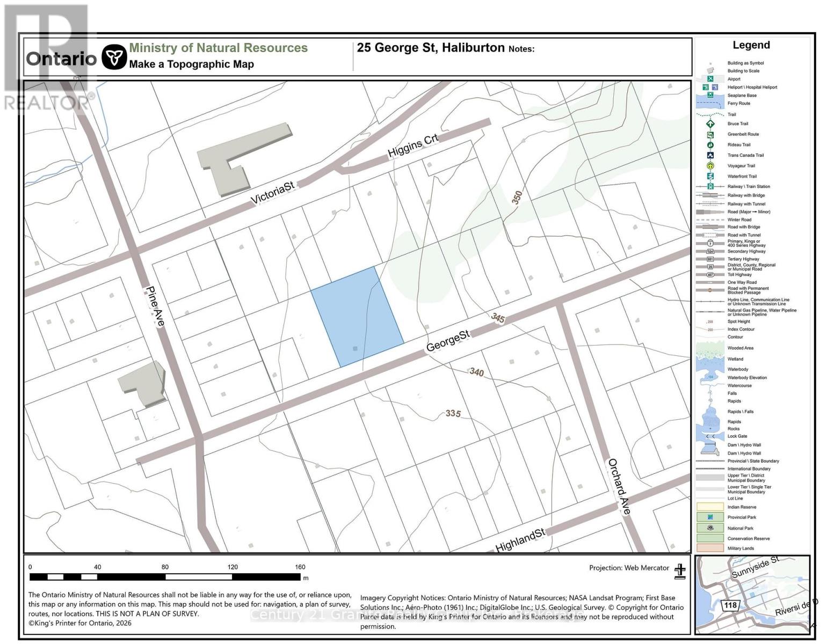834x644 pixels.
Task: Select the "Sunnyside St" label on inset map
Action: (x=755, y=567)
